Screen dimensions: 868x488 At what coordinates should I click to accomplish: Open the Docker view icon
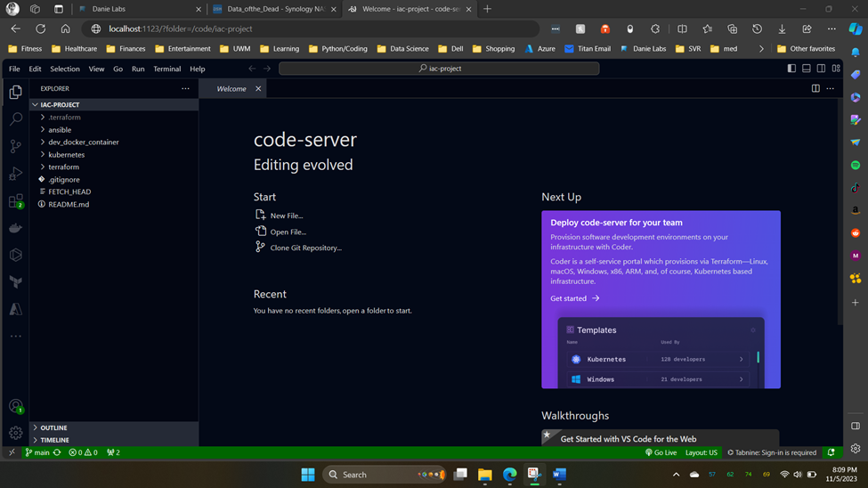tap(15, 228)
